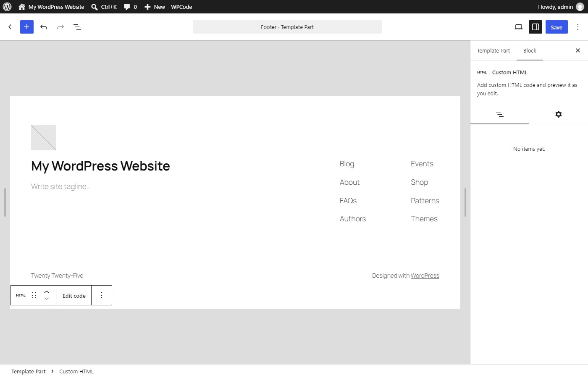Open the editor options kebab menu

[578, 27]
